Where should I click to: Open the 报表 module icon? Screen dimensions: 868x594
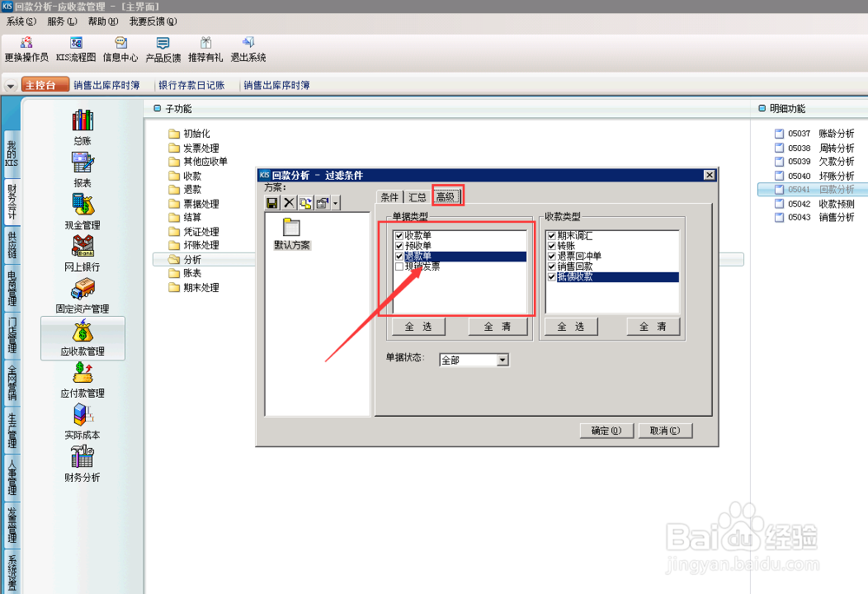[x=82, y=169]
